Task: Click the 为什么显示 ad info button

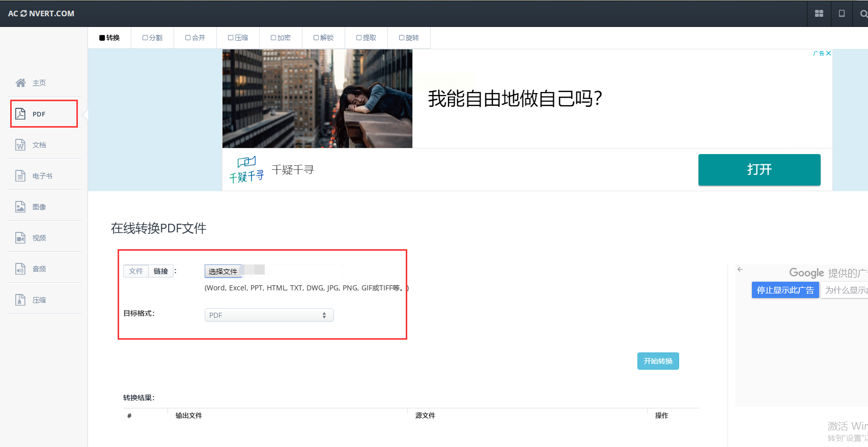Action: [x=845, y=290]
